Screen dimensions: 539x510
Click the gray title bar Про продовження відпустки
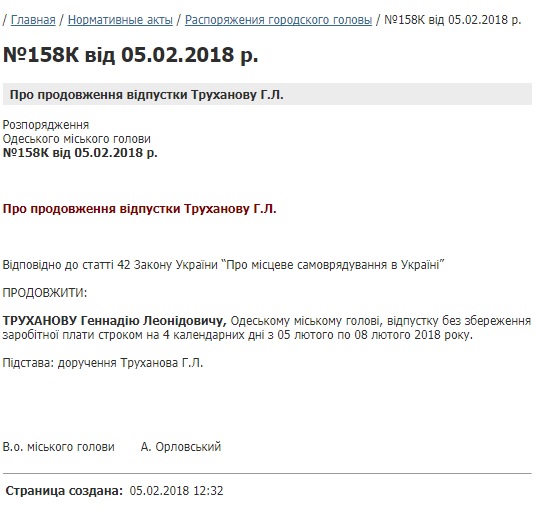267,94
